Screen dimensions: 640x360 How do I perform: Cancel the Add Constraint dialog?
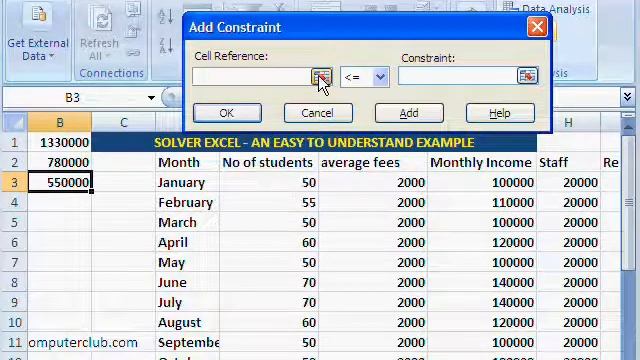318,113
